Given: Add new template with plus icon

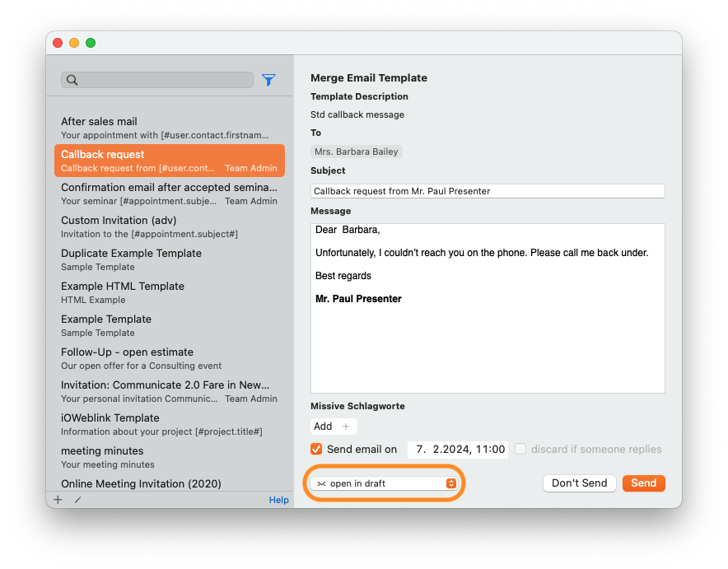Looking at the screenshot, I should pos(58,499).
